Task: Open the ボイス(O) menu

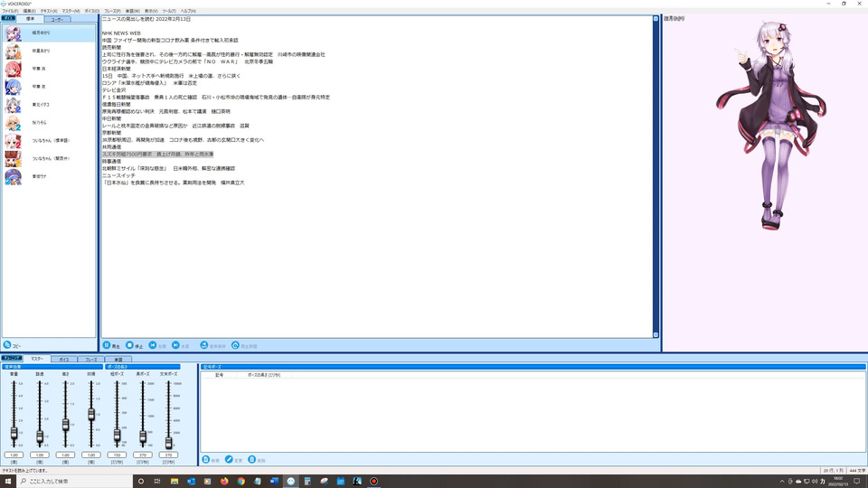Action: [x=92, y=11]
